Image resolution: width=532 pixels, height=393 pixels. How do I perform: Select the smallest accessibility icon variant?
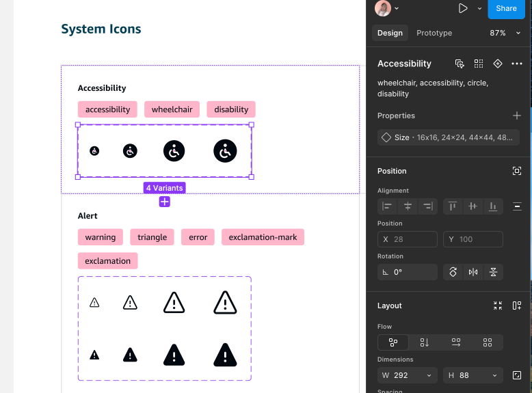[94, 151]
